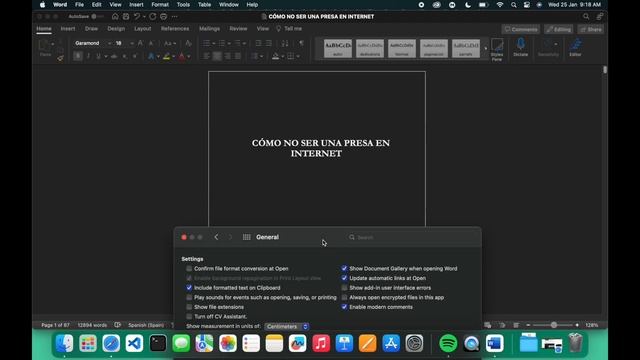Toggle Always open encrypted files in this app
Screen dimensions: 640x360
click(344, 298)
